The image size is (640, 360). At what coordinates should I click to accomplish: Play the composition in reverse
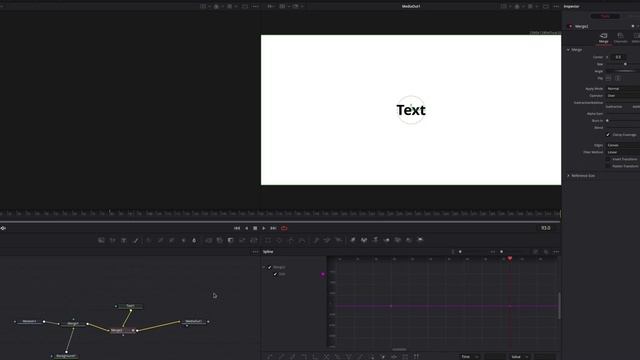pos(247,228)
